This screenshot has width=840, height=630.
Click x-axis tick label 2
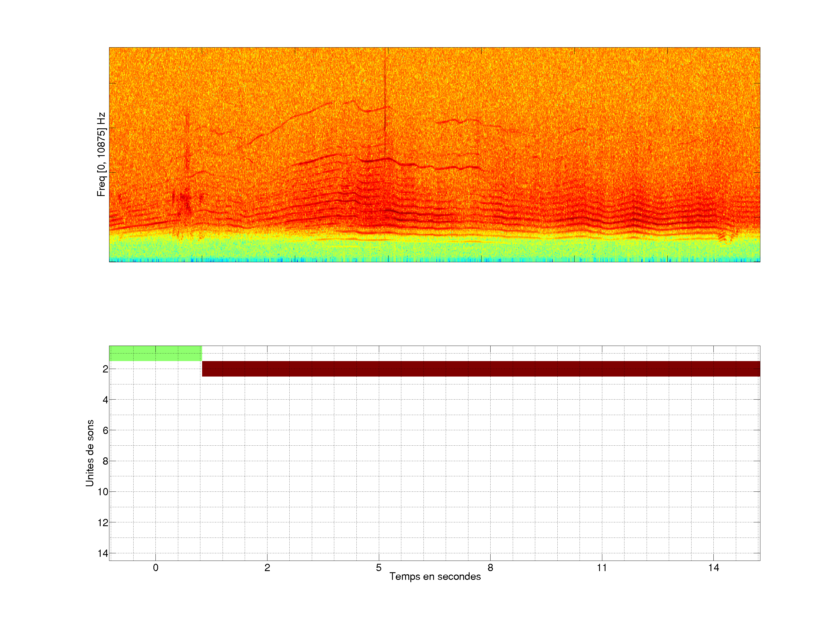tap(267, 568)
